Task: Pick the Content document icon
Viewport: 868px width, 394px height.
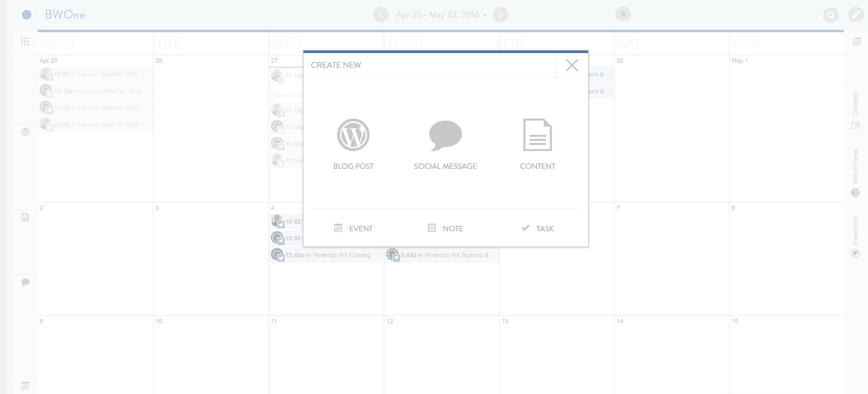Action: tap(537, 135)
